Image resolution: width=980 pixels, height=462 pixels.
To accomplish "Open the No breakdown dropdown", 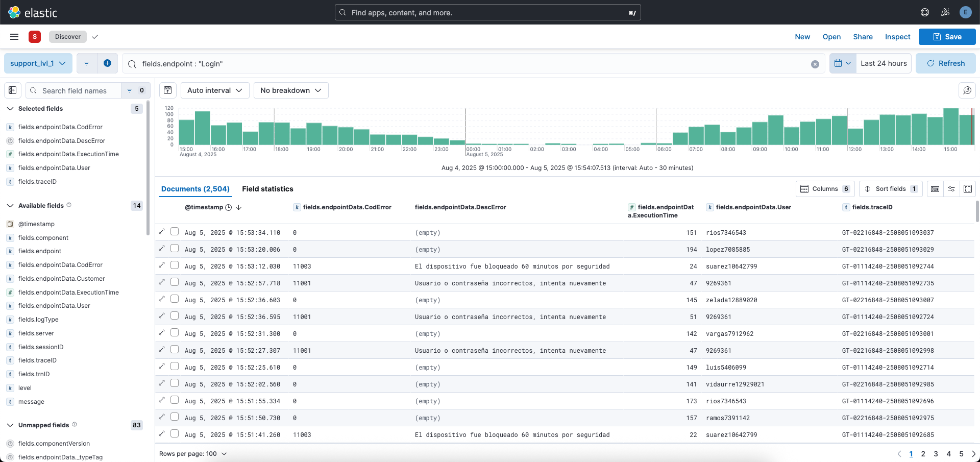I will [x=290, y=90].
